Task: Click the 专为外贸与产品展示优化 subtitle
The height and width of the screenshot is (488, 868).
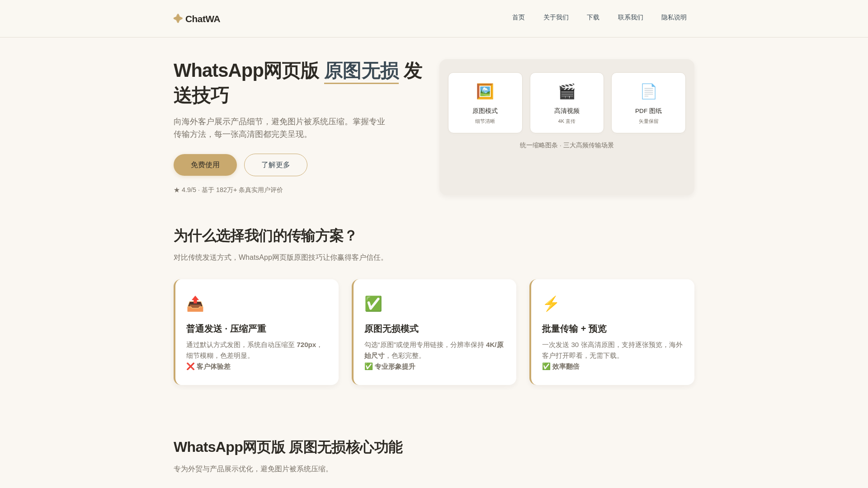Action: [253, 469]
